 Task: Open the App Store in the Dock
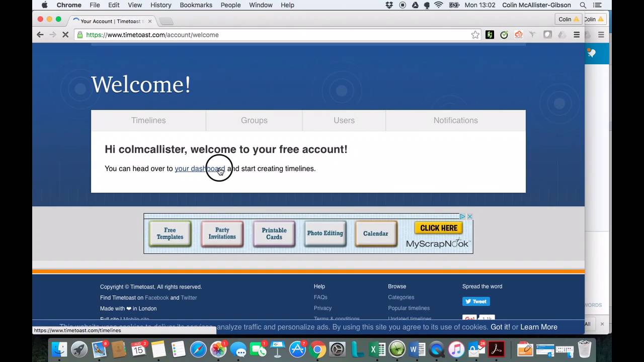click(x=298, y=349)
